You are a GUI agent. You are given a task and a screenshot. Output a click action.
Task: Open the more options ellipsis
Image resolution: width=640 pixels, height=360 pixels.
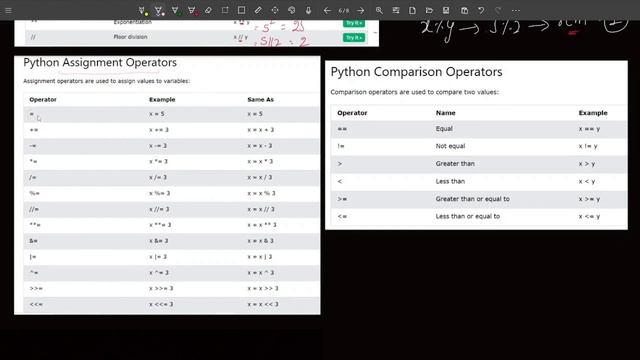516,11
